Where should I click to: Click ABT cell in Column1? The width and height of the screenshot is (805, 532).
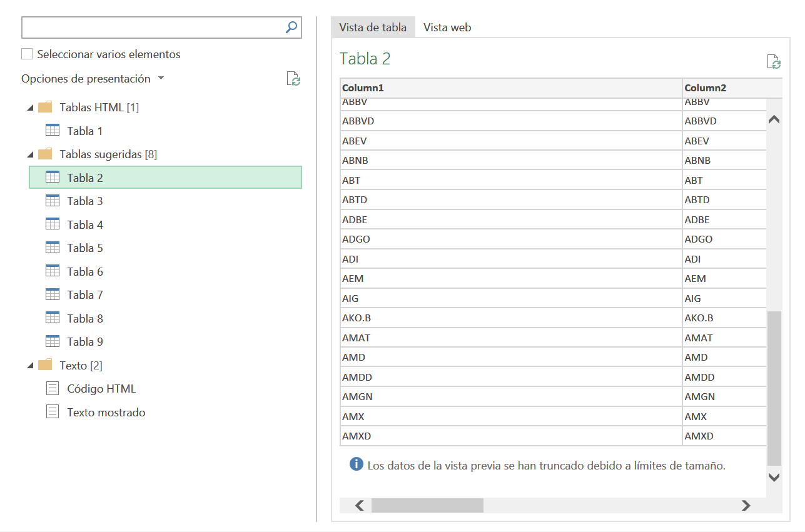pos(511,180)
